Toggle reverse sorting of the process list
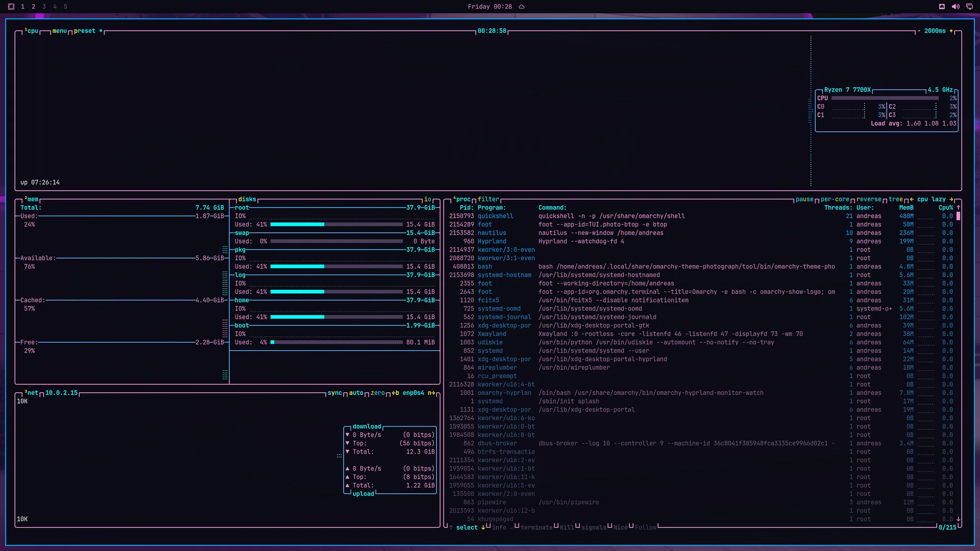Screen dimensions: 980x551 coord(869,199)
